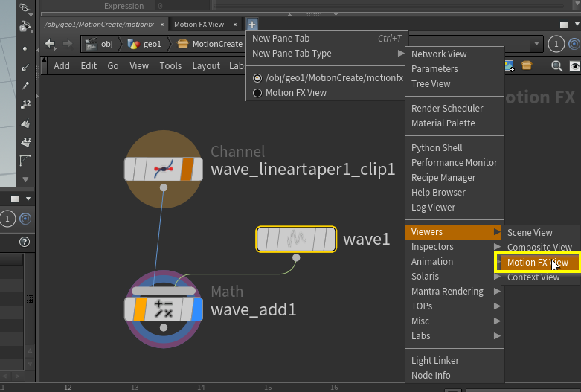Open network display options eye icon
581x392 pixels.
coord(575,66)
